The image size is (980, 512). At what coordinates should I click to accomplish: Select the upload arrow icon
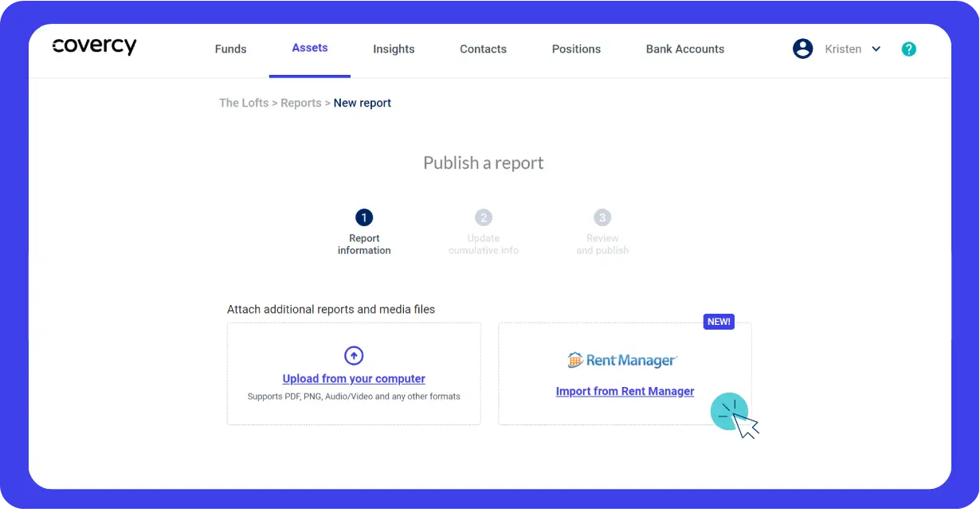tap(353, 355)
